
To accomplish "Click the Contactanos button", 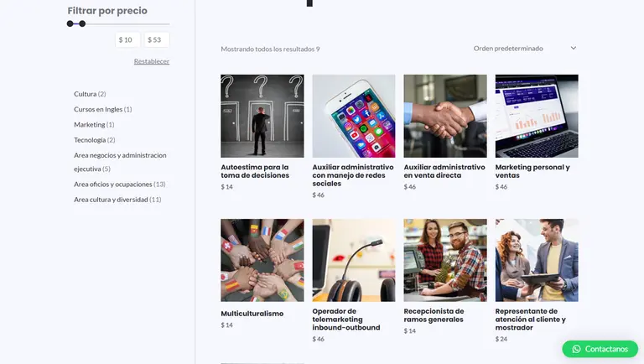I will click(x=599, y=349).
